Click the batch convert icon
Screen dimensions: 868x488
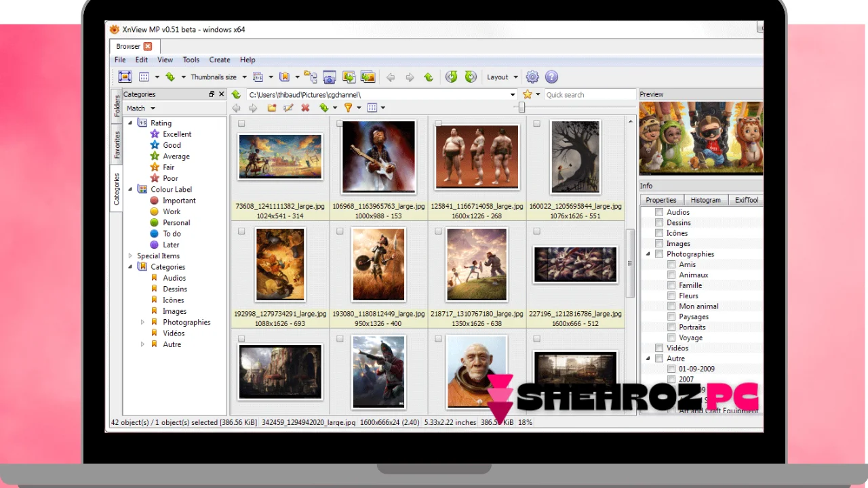[x=349, y=77]
